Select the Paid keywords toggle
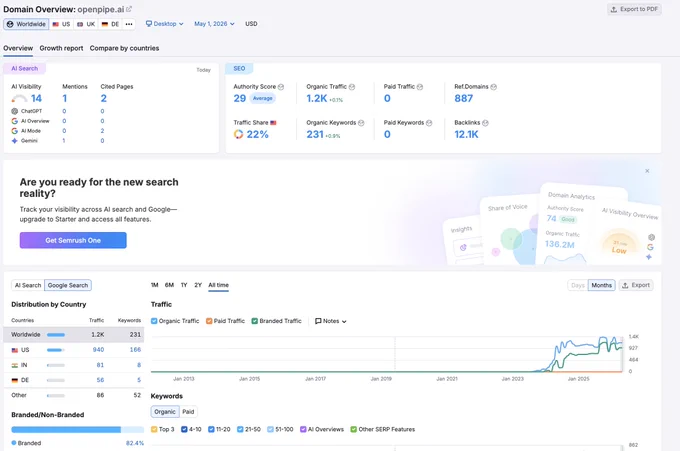 click(188, 412)
